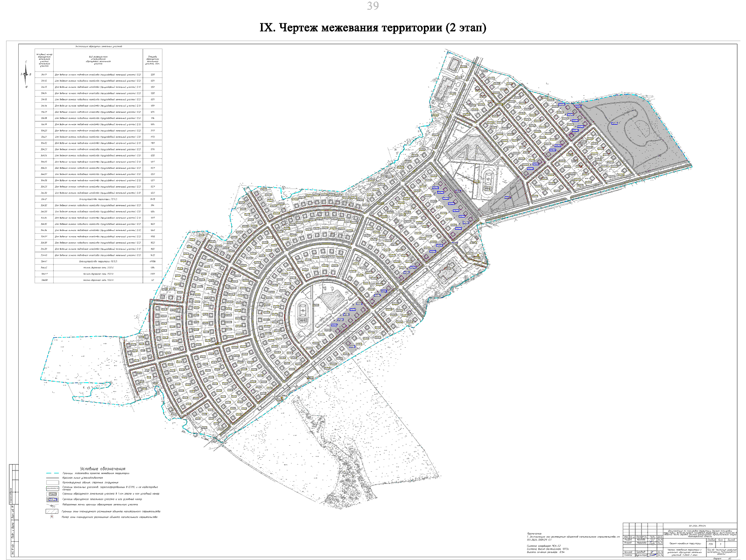746x560 pixels.
Task: Click the 'Условные обозначения' legend heading
Action: [103, 469]
